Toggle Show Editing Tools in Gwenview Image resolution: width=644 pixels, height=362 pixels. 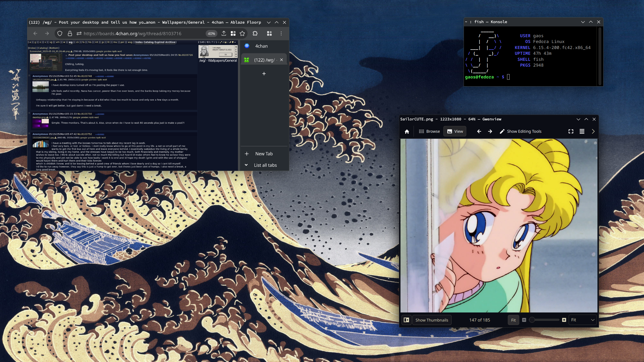coord(520,131)
